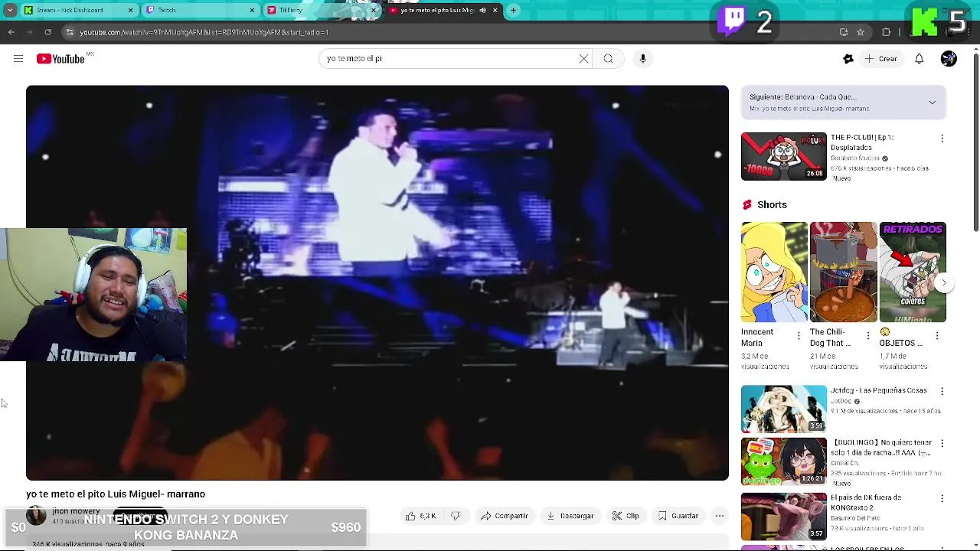Image resolution: width=980 pixels, height=551 pixels.
Task: Close the YouTube video tab
Action: (x=495, y=10)
